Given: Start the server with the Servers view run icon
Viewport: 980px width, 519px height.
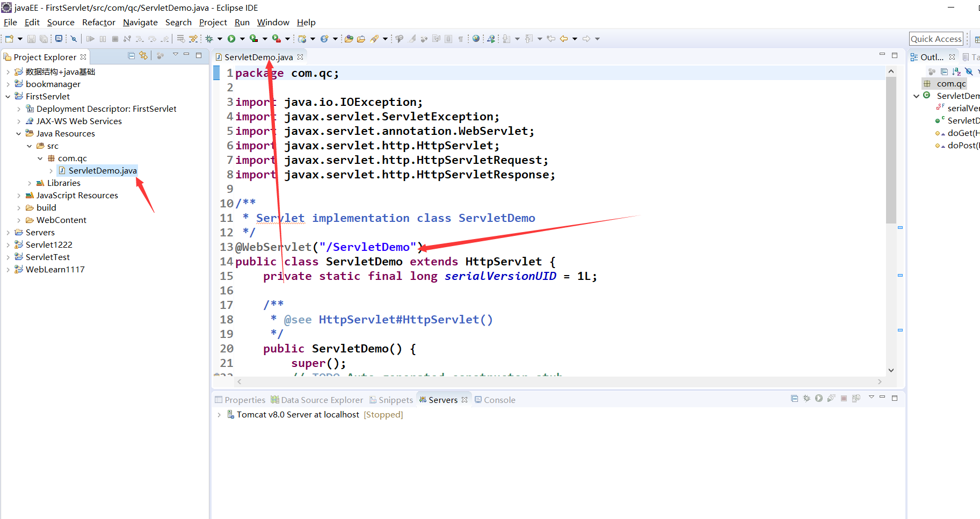Looking at the screenshot, I should pyautogui.click(x=819, y=398).
